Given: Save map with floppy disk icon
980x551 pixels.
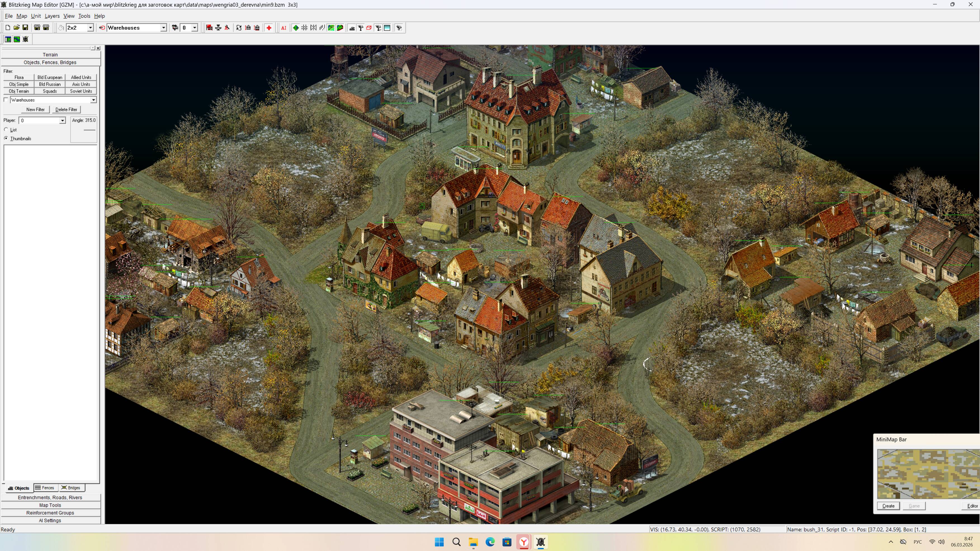Looking at the screenshot, I should [25, 28].
